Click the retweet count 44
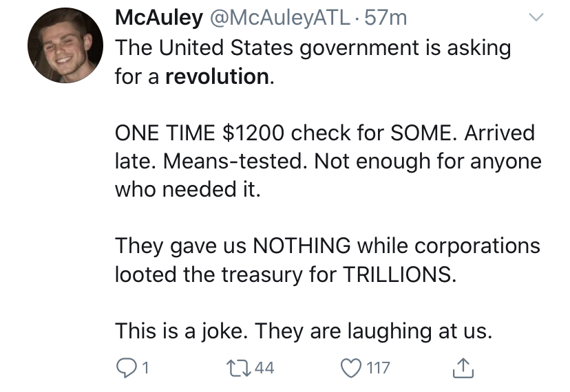Viewport: 570px width, 392px height. coord(264,368)
